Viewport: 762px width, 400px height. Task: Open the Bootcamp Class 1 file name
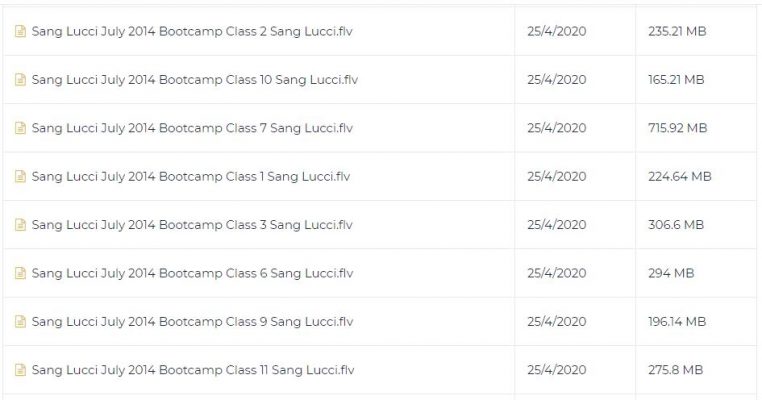pyautogui.click(x=191, y=177)
